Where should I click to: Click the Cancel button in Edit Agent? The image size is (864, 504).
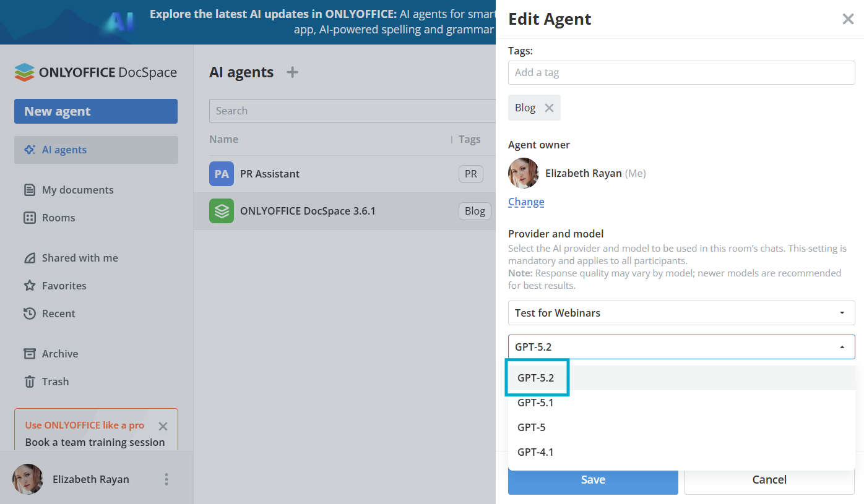(x=769, y=480)
